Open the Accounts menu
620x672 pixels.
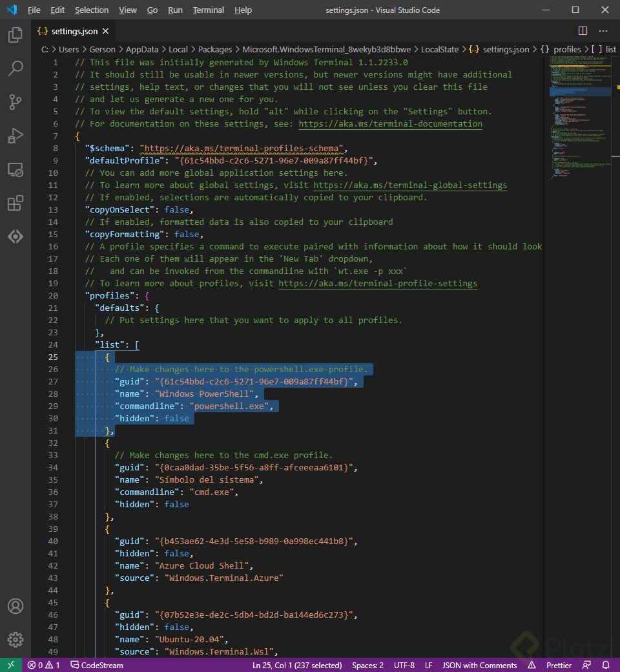15,606
